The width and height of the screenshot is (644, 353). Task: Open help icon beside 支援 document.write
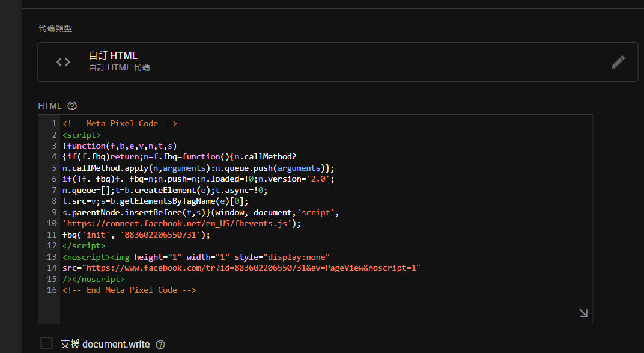[x=160, y=345]
